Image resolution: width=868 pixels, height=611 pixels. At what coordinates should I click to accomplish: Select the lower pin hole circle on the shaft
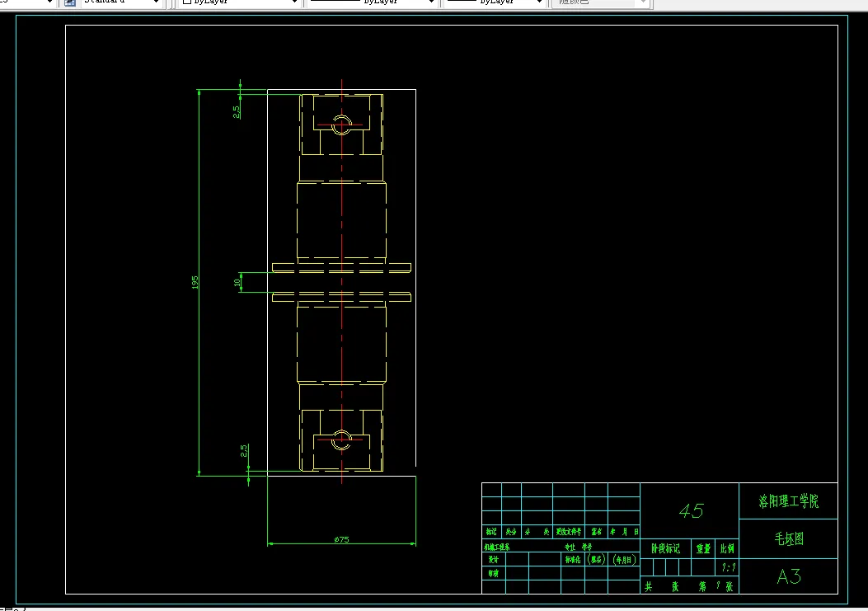tap(341, 439)
